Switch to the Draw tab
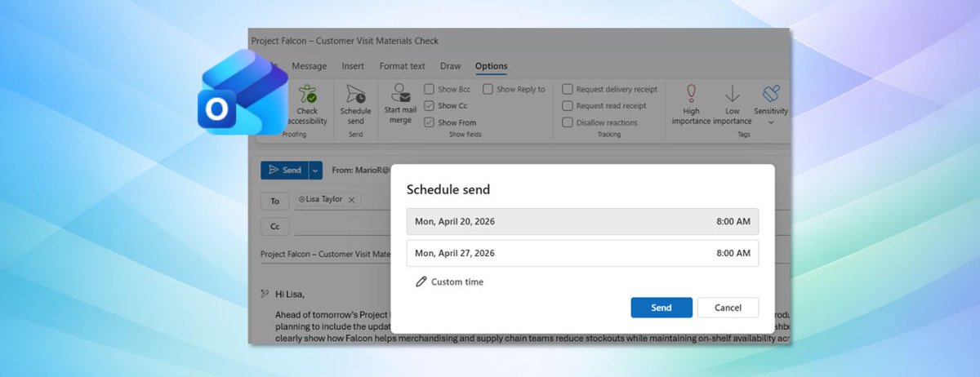The image size is (980, 377). click(x=450, y=66)
